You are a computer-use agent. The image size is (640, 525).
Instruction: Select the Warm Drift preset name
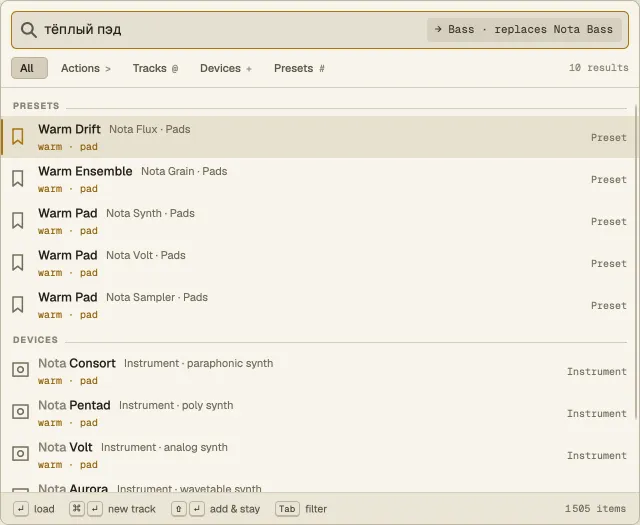[x=69, y=129]
